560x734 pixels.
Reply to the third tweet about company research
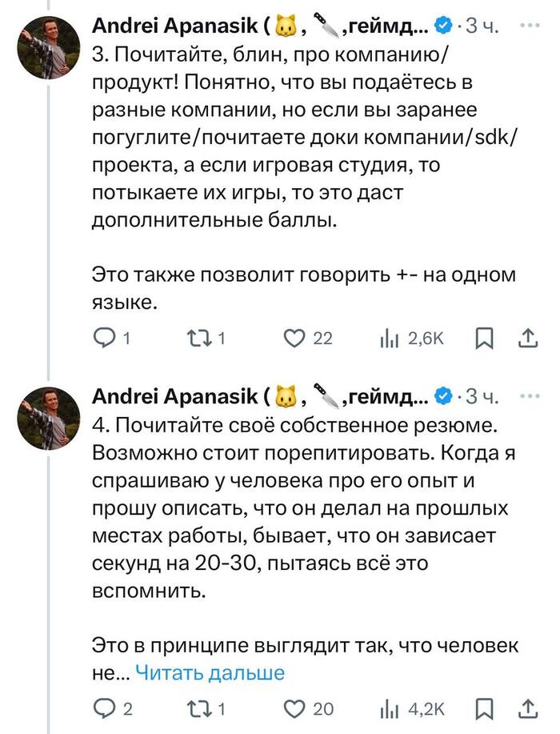click(x=105, y=339)
